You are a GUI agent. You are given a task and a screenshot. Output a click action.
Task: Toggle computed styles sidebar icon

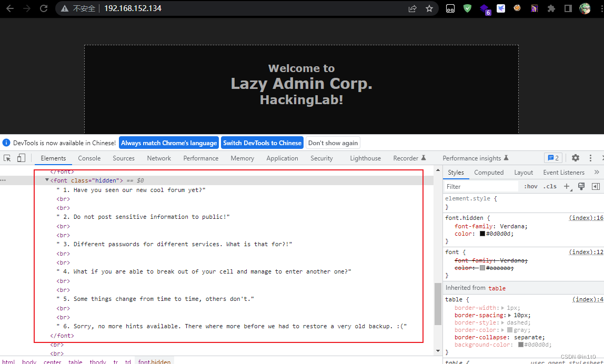pos(596,186)
